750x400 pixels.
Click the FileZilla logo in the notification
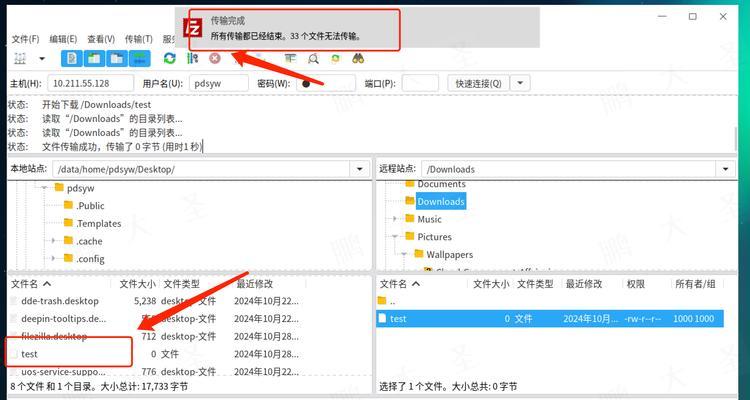tap(193, 29)
